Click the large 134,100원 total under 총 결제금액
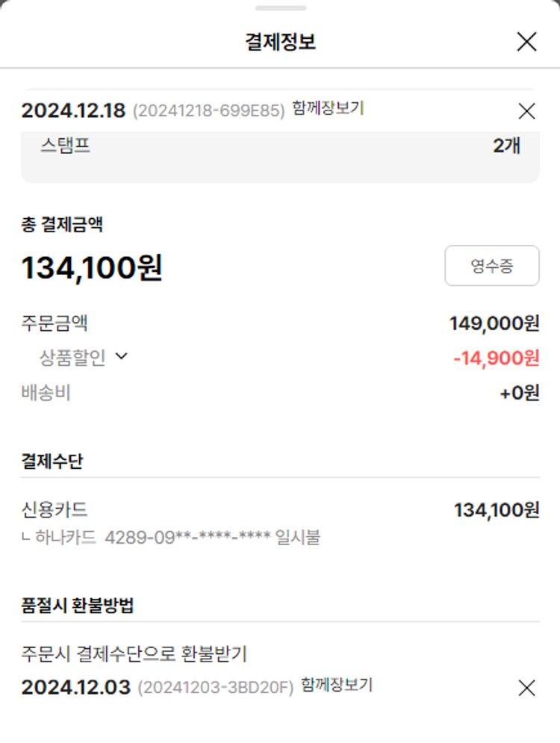 pos(92,267)
